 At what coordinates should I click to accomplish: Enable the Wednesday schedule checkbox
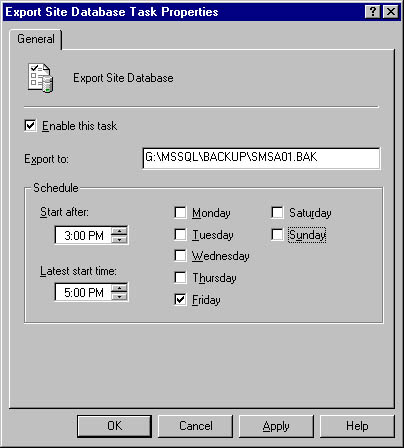coord(180,256)
